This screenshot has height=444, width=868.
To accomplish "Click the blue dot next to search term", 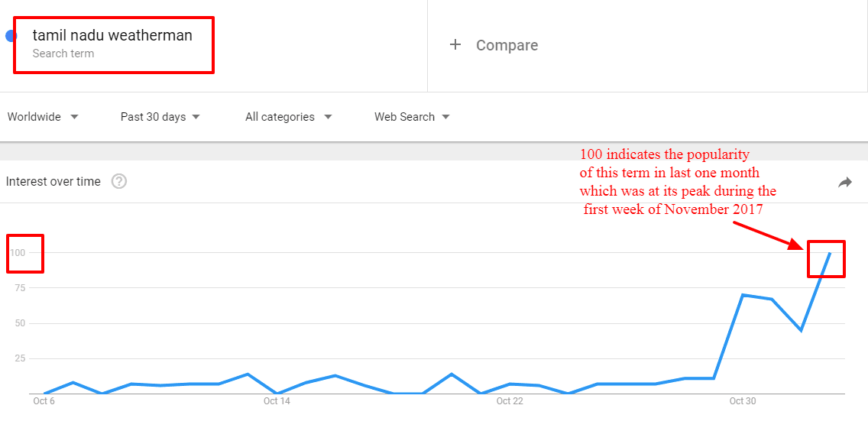I will tap(11, 36).
